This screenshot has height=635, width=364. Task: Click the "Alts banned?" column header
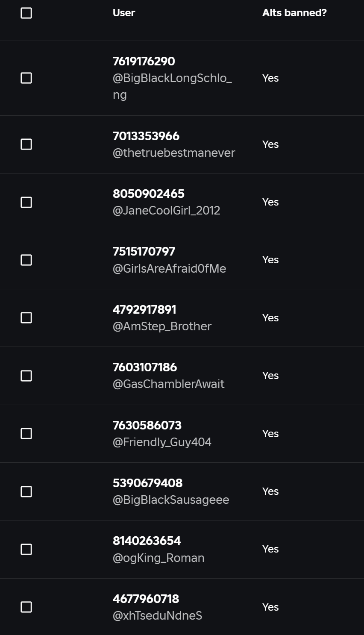tap(294, 13)
